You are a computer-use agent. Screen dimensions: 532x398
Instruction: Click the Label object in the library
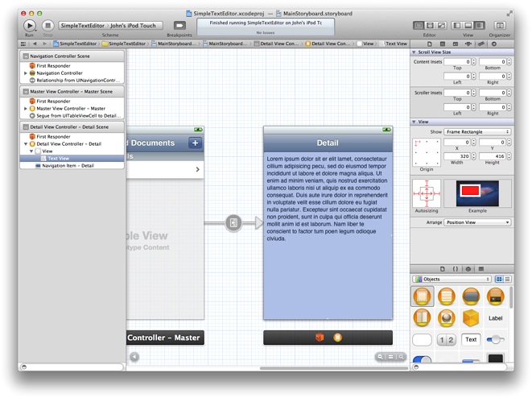[497, 317]
